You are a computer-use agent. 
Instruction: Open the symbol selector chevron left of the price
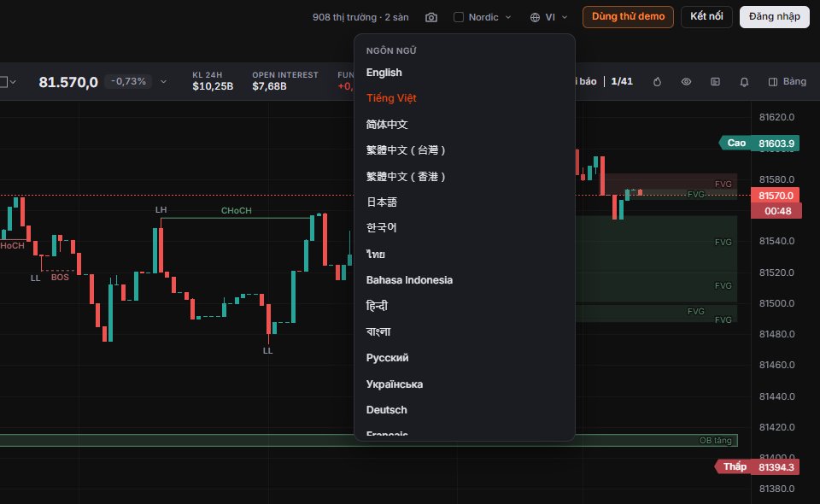tap(13, 82)
